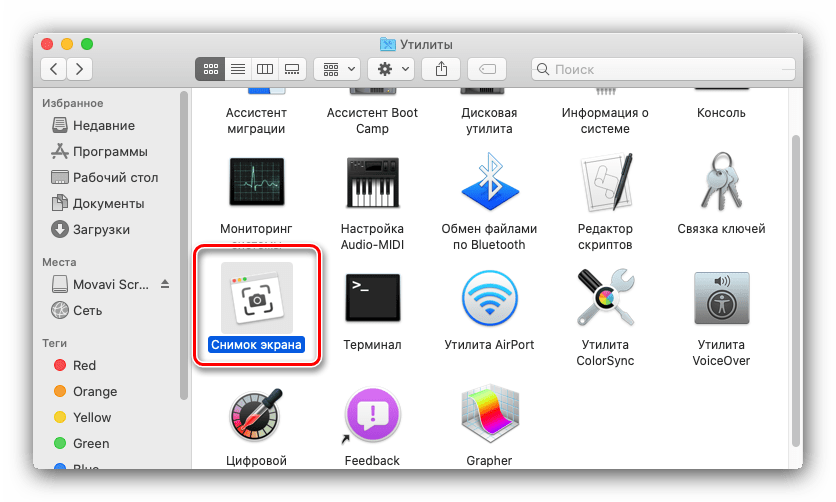Click into the Поиск search field
The width and height of the screenshot is (836, 502).
pos(663,69)
